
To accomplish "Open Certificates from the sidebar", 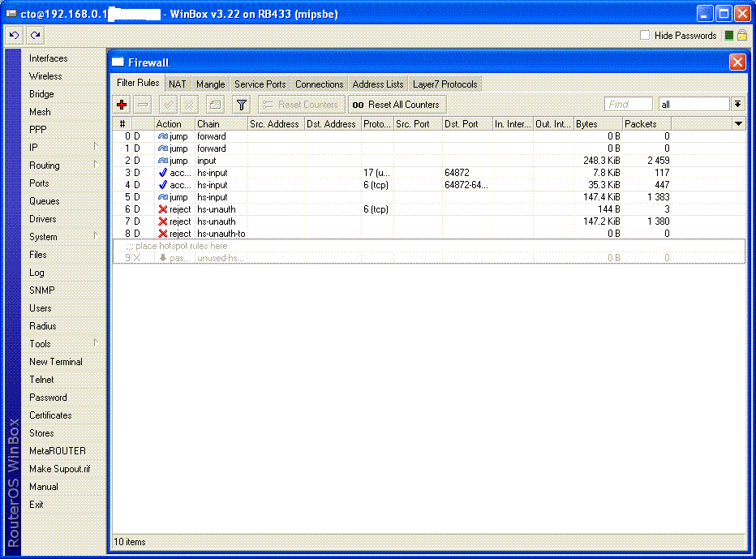I will pos(50,415).
